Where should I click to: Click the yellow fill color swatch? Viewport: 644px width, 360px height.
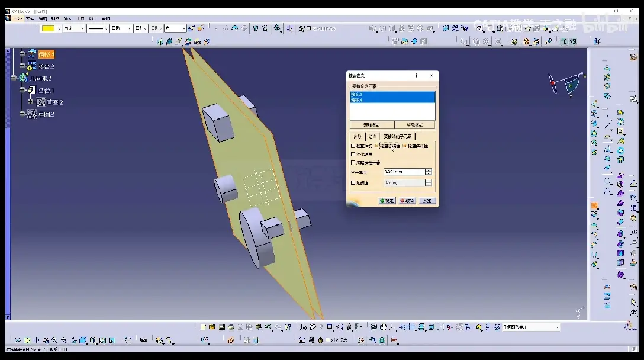point(49,28)
